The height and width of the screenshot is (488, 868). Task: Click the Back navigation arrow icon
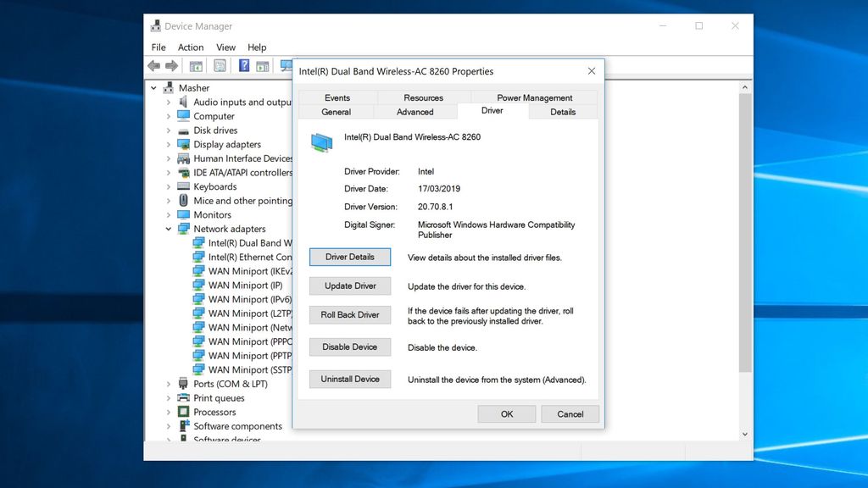[x=155, y=65]
